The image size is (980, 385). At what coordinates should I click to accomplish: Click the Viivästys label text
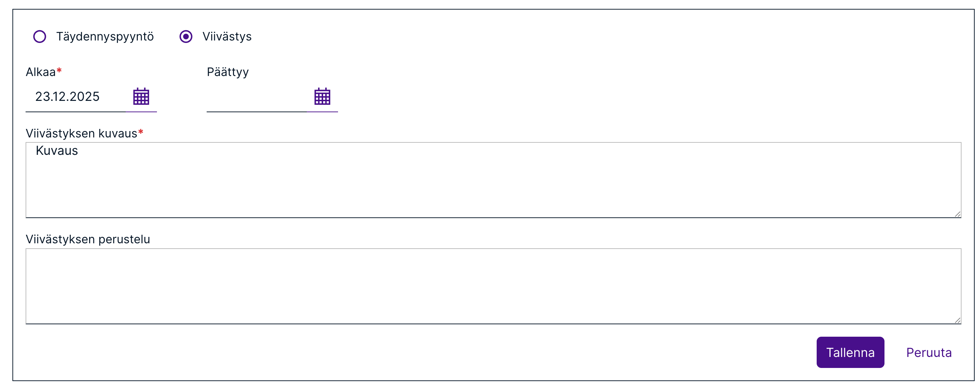click(227, 37)
